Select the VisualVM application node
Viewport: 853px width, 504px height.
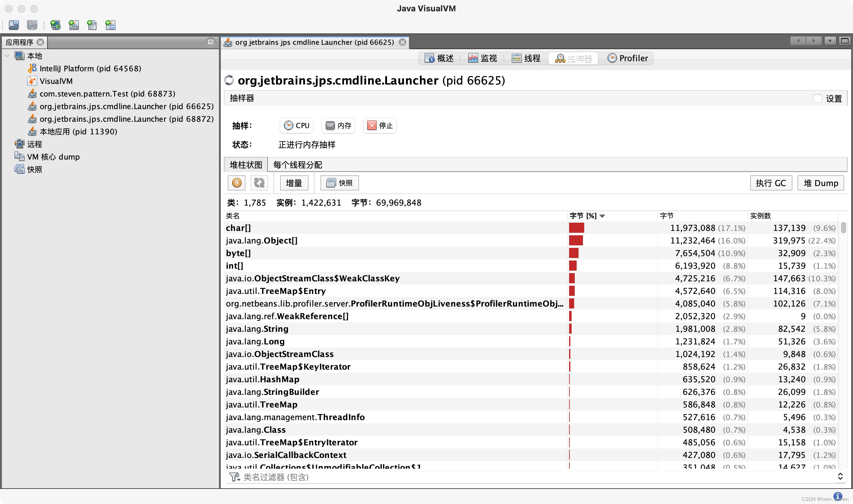(50, 81)
